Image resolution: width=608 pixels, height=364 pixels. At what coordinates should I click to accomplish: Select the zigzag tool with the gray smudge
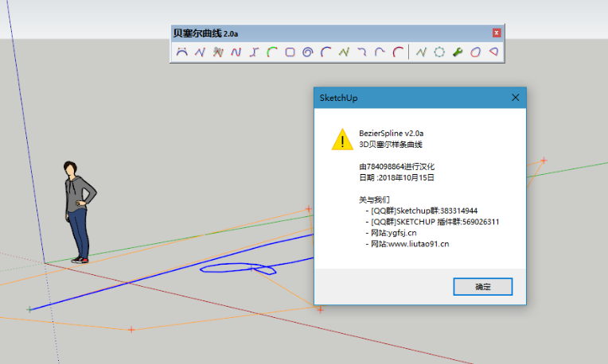pos(218,52)
